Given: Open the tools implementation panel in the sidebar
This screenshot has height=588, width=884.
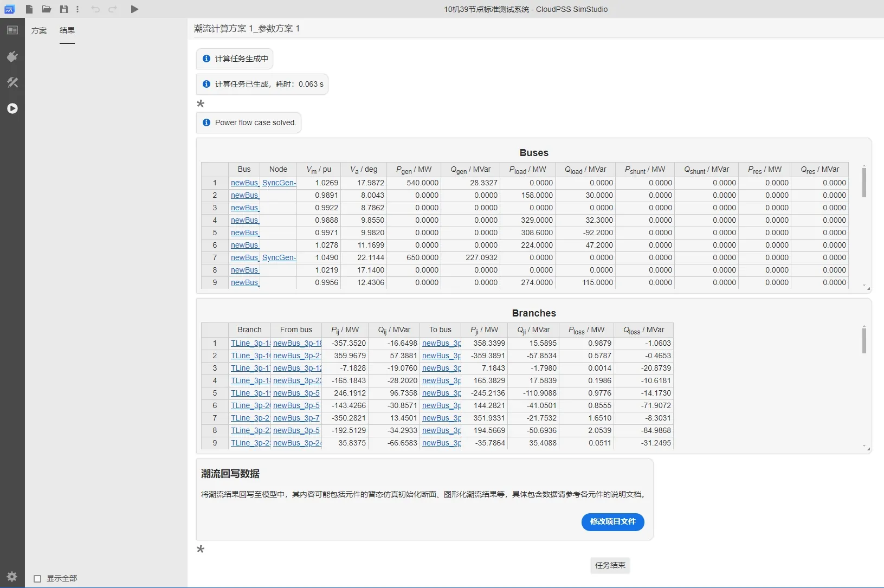Looking at the screenshot, I should [12, 82].
